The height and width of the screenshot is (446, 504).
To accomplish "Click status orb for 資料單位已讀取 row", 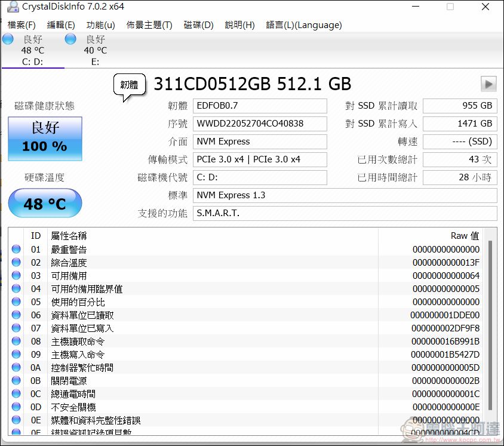I will point(16,315).
